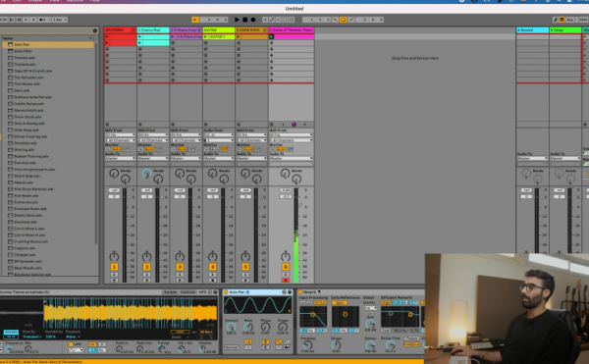The height and width of the screenshot is (364, 589).
Task: Select the Cherry Pad track header
Action: click(153, 30)
